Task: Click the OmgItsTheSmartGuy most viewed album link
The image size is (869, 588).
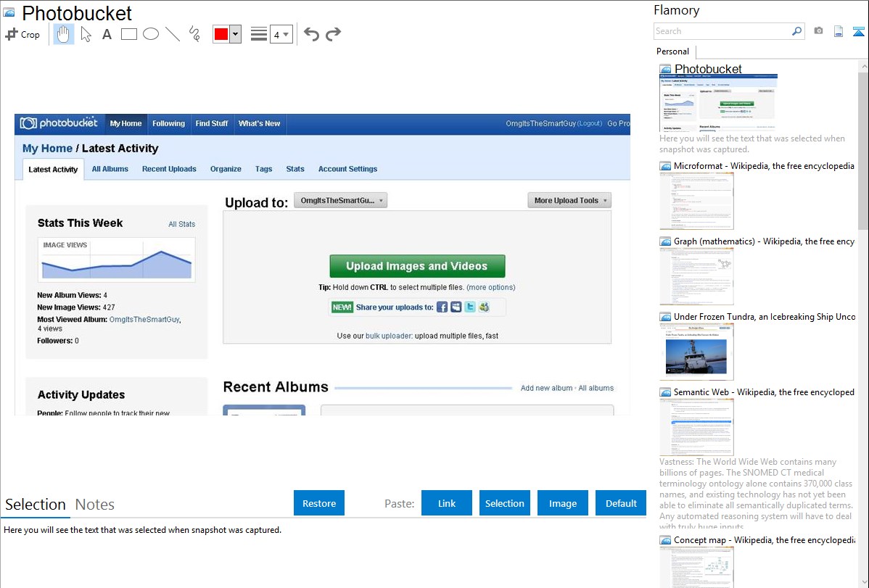Action: (x=144, y=320)
